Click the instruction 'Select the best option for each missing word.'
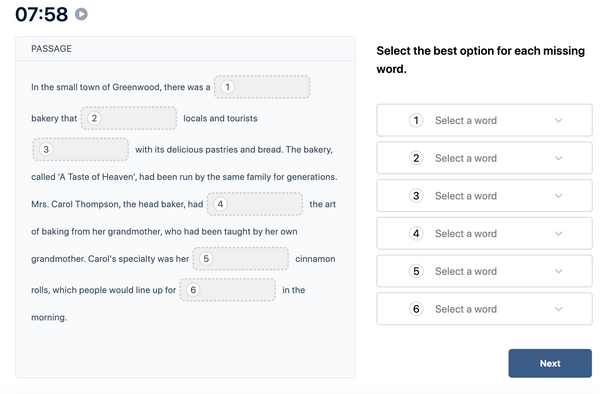Image resolution: width=600 pixels, height=394 pixels. (x=480, y=60)
